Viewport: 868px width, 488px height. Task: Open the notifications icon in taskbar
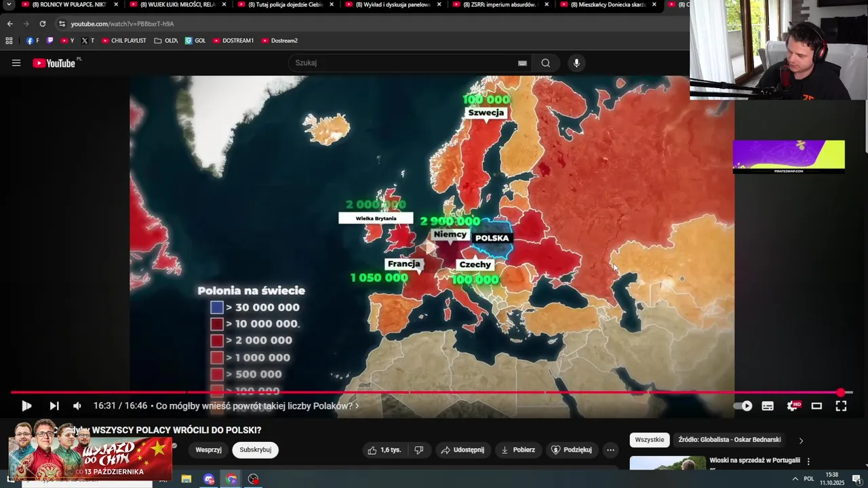856,479
